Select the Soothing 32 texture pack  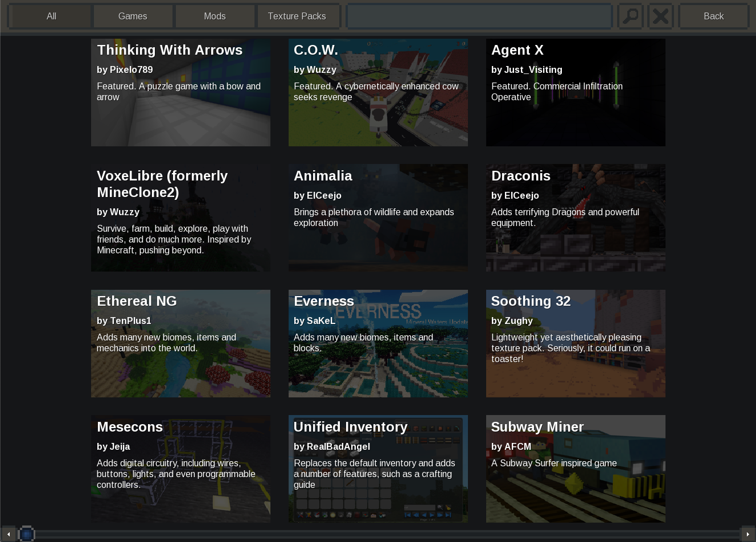pos(576,343)
